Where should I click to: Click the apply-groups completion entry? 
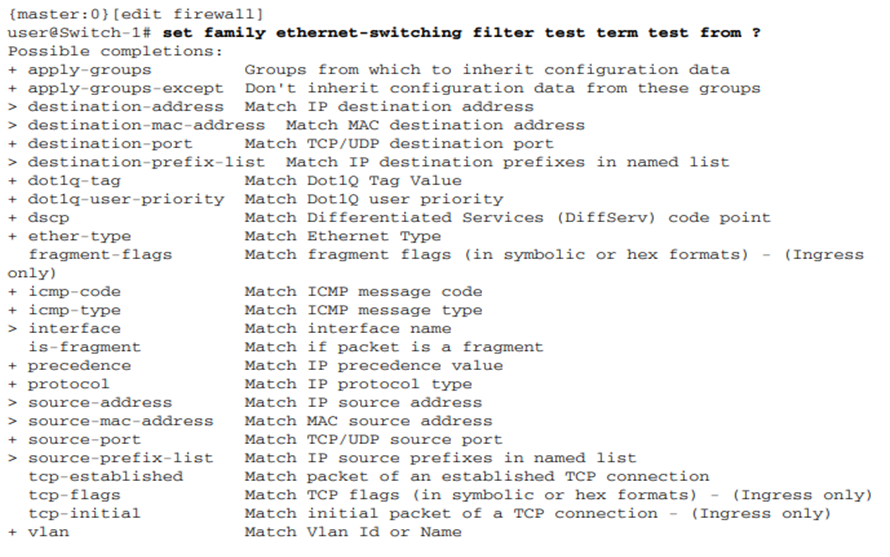(x=89, y=69)
